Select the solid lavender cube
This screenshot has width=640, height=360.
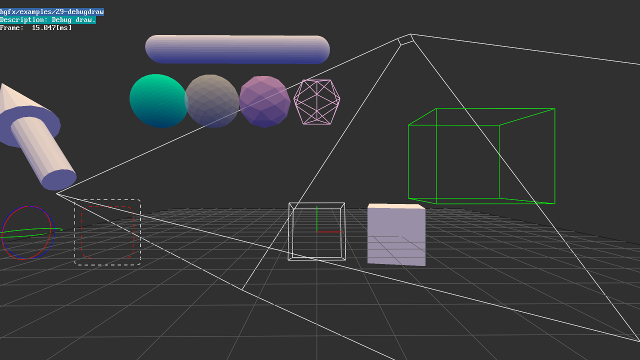click(x=396, y=235)
